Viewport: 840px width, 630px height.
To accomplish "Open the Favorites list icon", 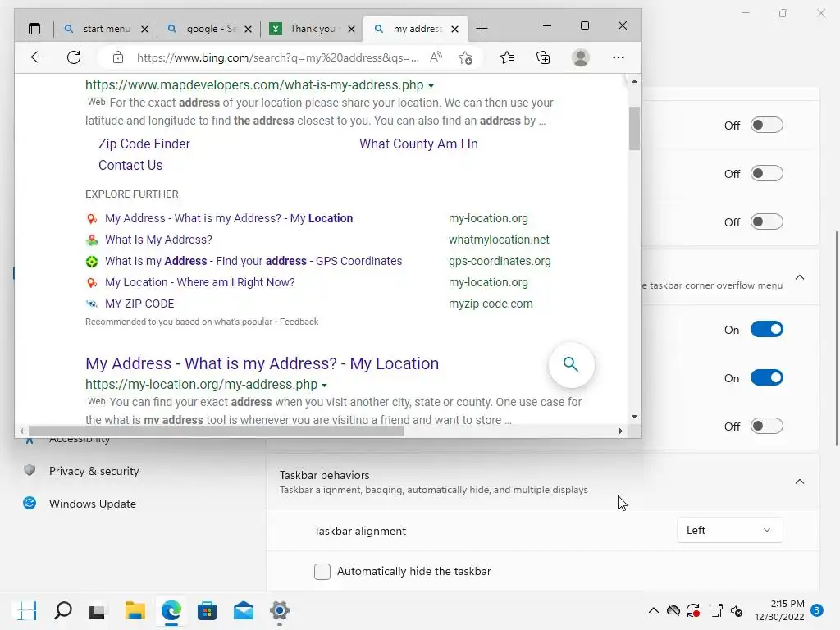I will [x=507, y=57].
